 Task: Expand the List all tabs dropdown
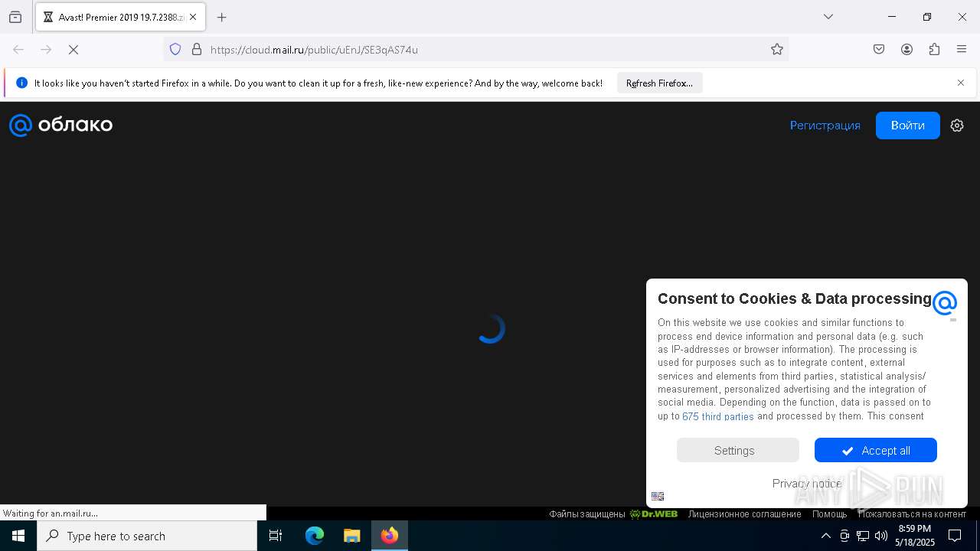[x=828, y=17]
